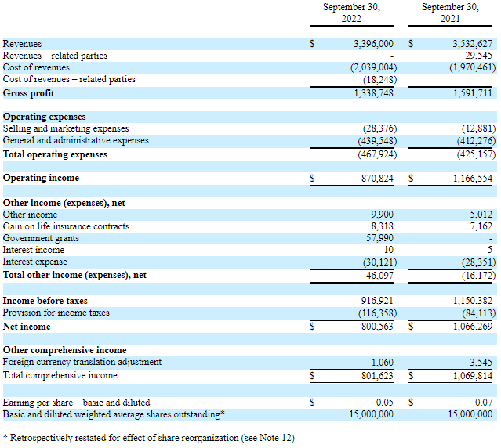The height and width of the screenshot is (448, 501).
Task: Select the 9,900 other income value
Action: (x=382, y=215)
